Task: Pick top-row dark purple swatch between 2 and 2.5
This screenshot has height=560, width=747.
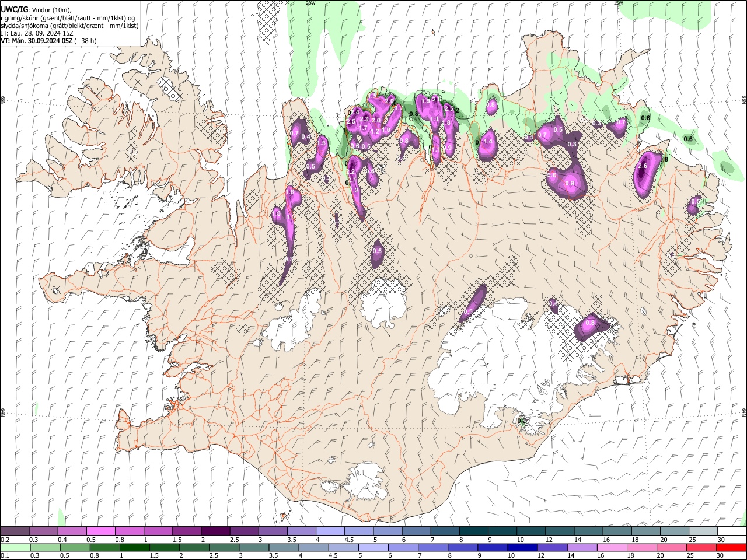Action: pos(215,531)
